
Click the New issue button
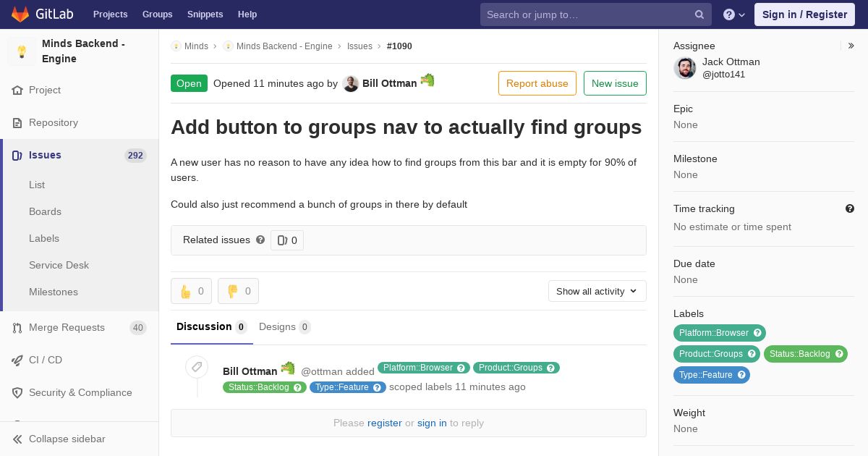pos(615,83)
